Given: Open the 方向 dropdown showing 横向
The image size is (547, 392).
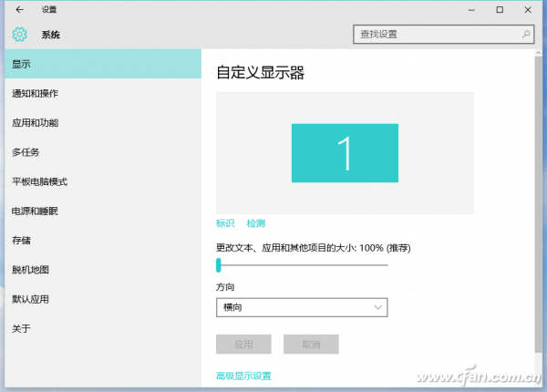Looking at the screenshot, I should coord(302,307).
